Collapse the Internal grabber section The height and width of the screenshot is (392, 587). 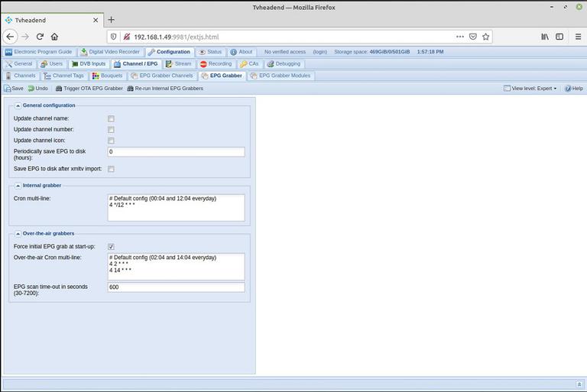point(18,186)
